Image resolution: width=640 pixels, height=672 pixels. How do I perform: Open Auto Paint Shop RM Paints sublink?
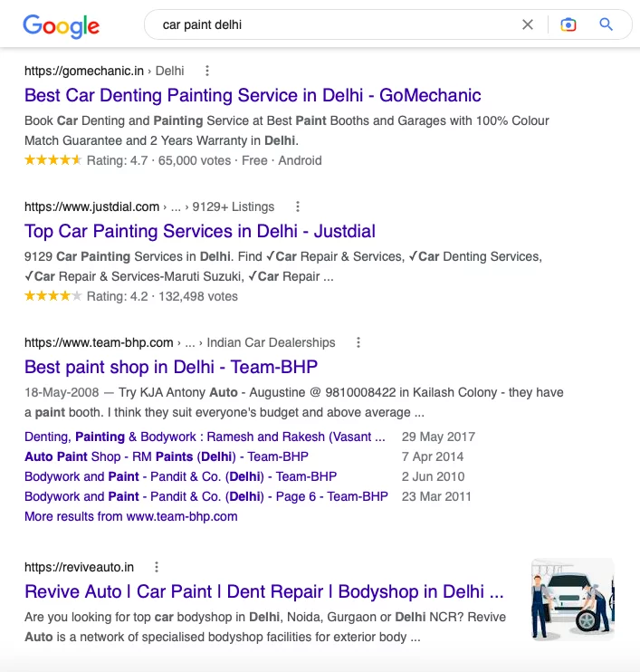(x=167, y=456)
